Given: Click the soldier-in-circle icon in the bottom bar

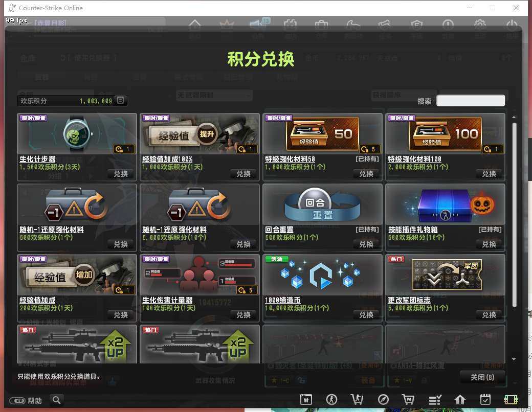Looking at the screenshot, I should coord(331,400).
